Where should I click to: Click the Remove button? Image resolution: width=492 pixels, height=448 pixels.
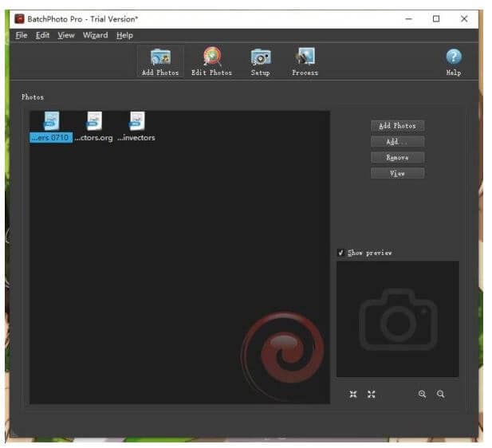[398, 158]
